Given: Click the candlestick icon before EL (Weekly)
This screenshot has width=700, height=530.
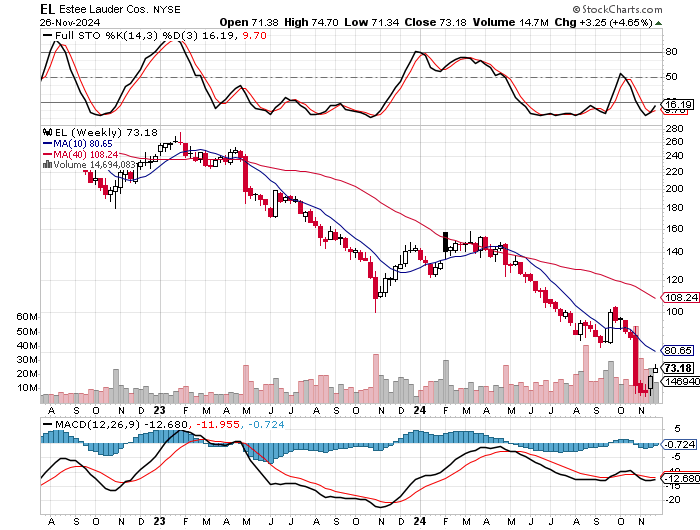Looking at the screenshot, I should click(x=47, y=133).
